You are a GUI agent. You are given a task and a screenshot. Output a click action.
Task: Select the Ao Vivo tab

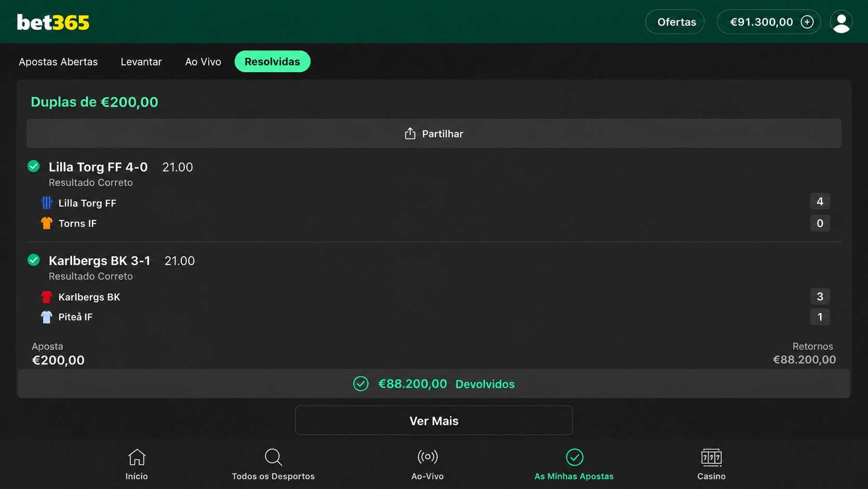click(203, 62)
